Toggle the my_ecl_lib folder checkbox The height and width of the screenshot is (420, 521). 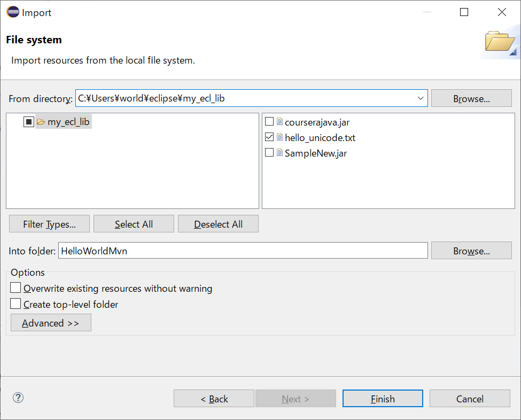point(29,122)
